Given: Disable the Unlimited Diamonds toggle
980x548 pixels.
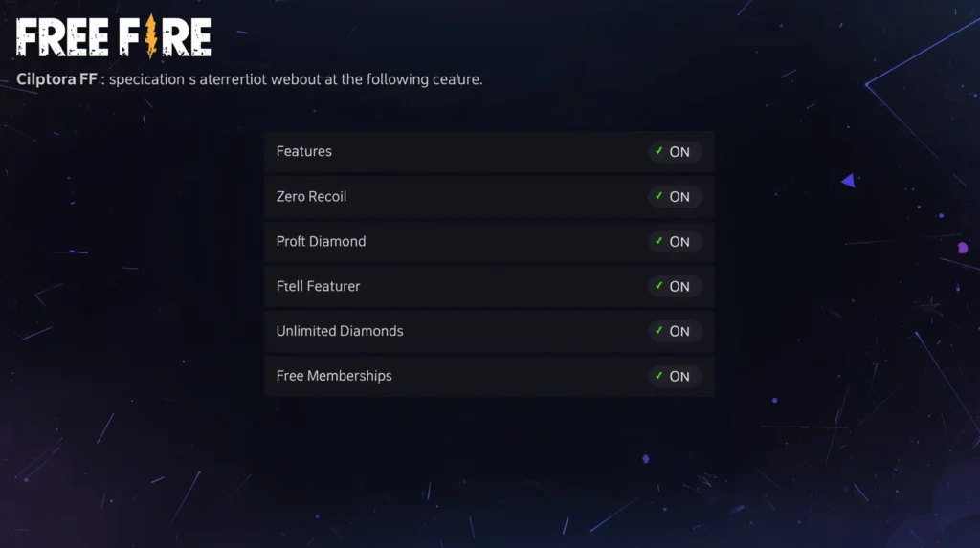Looking at the screenshot, I should pyautogui.click(x=676, y=331).
